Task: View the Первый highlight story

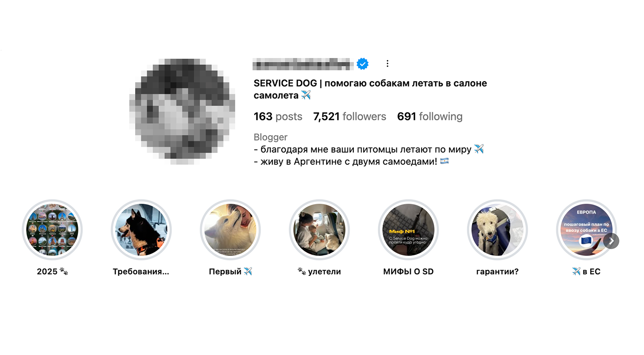Action: pos(230,230)
